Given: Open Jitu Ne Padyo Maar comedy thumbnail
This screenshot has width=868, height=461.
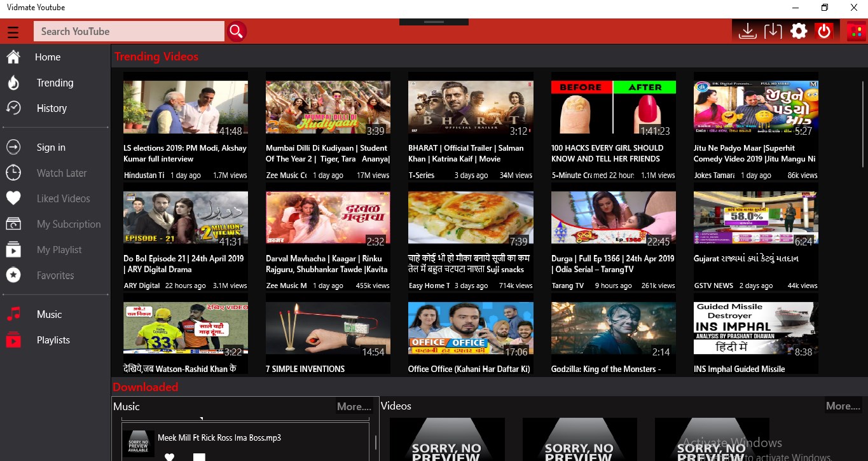Looking at the screenshot, I should [756, 106].
